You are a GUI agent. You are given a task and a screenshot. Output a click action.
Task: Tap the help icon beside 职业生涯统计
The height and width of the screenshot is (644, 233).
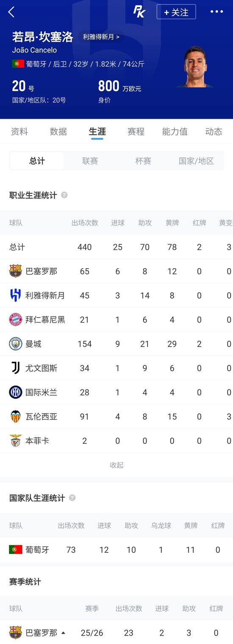(x=64, y=195)
